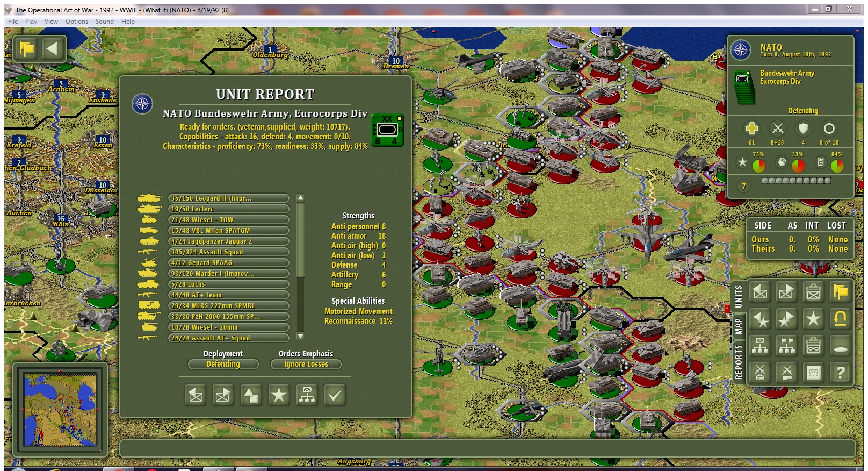Click the clipboard with infinity symbol icon
The width and height of the screenshot is (868, 471).
point(813,346)
